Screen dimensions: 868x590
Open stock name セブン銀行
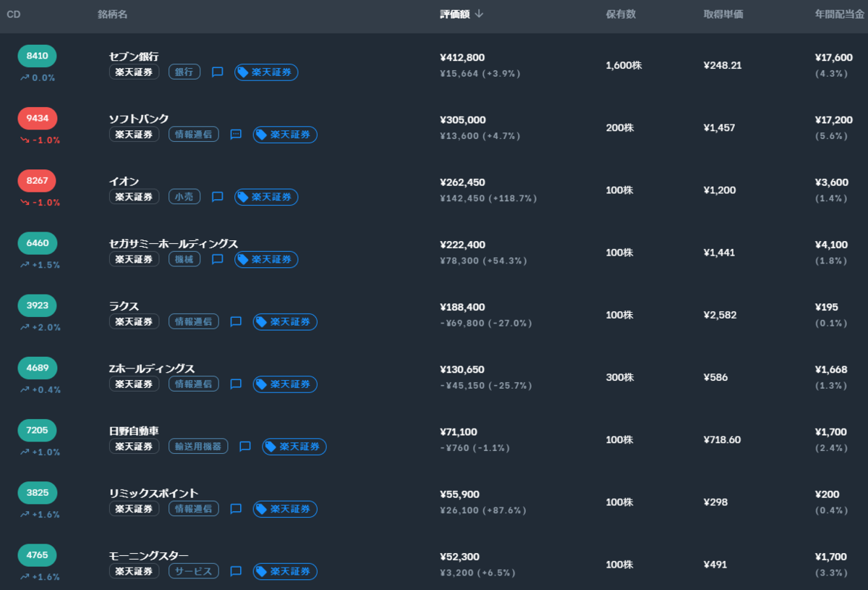[134, 56]
